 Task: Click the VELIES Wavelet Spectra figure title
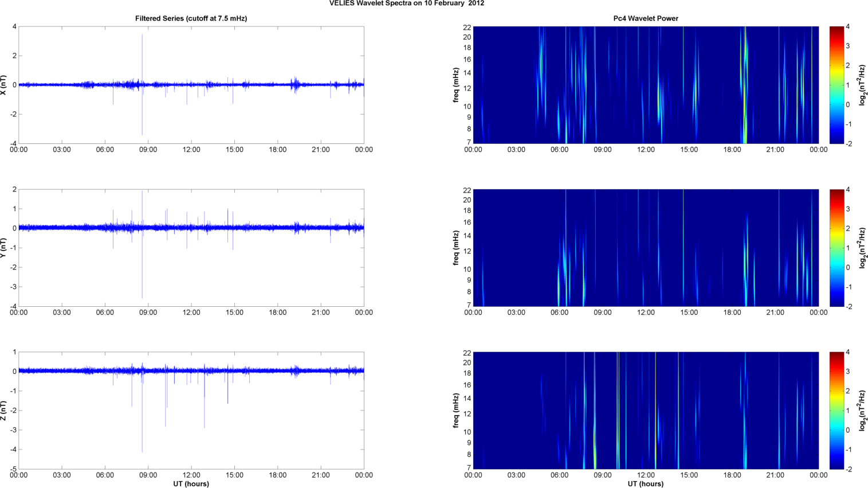(406, 3)
